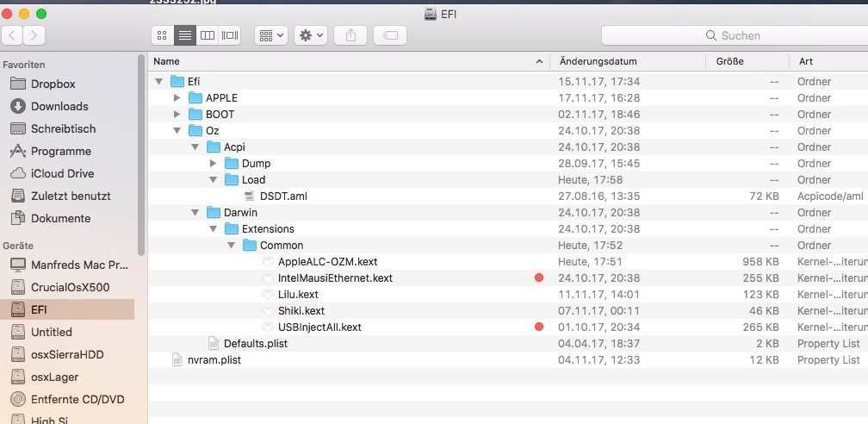The width and height of the screenshot is (868, 424).
Task: Click the Dump folder name
Action: [x=257, y=164]
